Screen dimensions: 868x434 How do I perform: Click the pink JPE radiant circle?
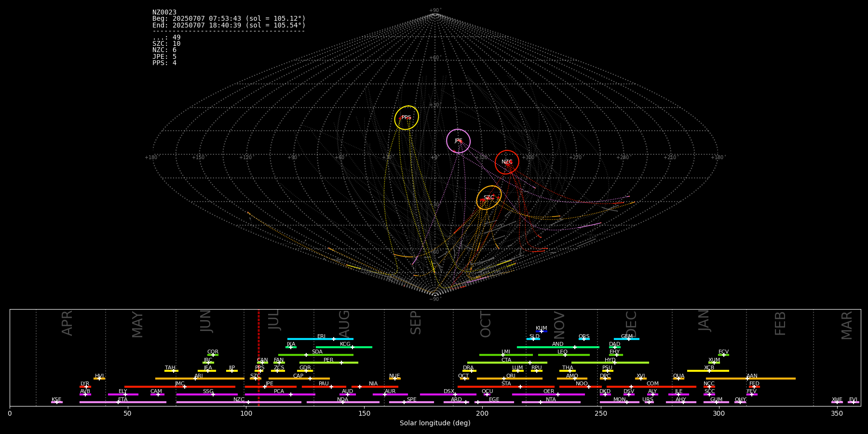[458, 141]
